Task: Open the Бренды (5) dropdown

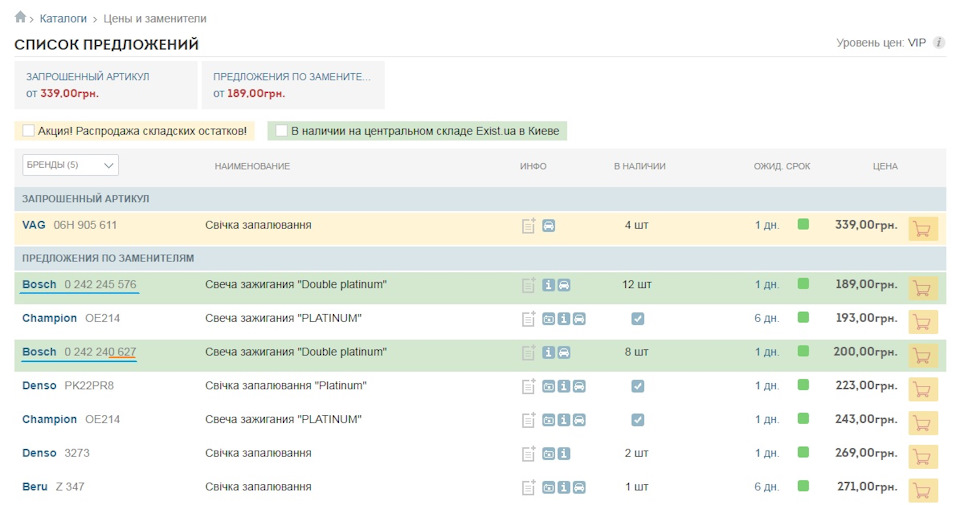Action: (70, 165)
